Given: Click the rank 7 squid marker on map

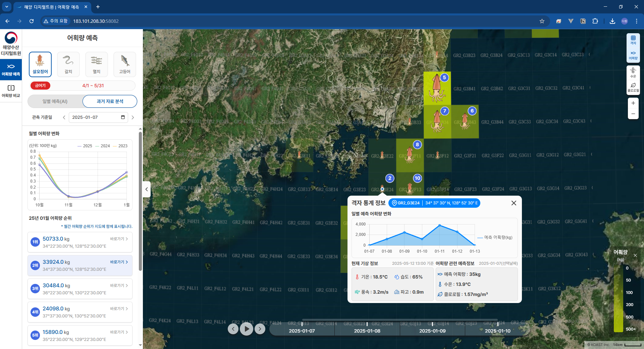Looking at the screenshot, I should click(x=437, y=121).
